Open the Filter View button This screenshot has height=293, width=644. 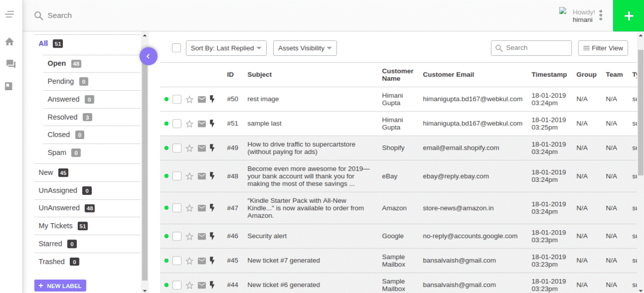coord(603,48)
